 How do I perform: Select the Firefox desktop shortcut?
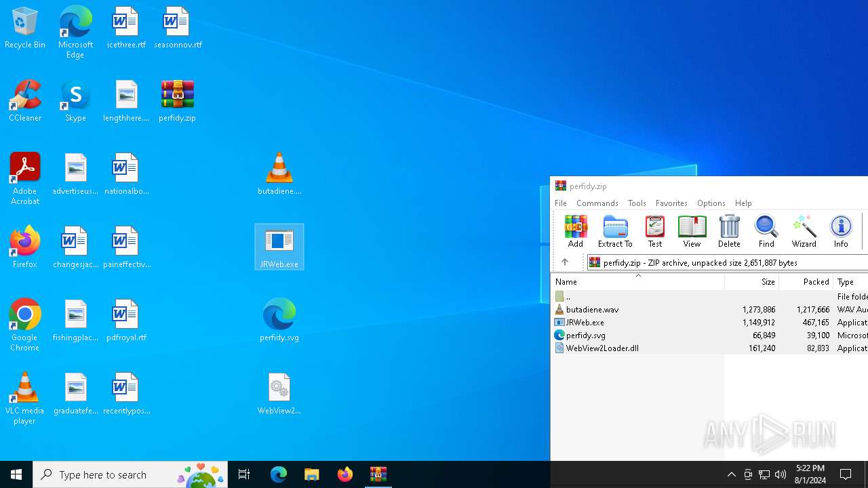point(25,247)
